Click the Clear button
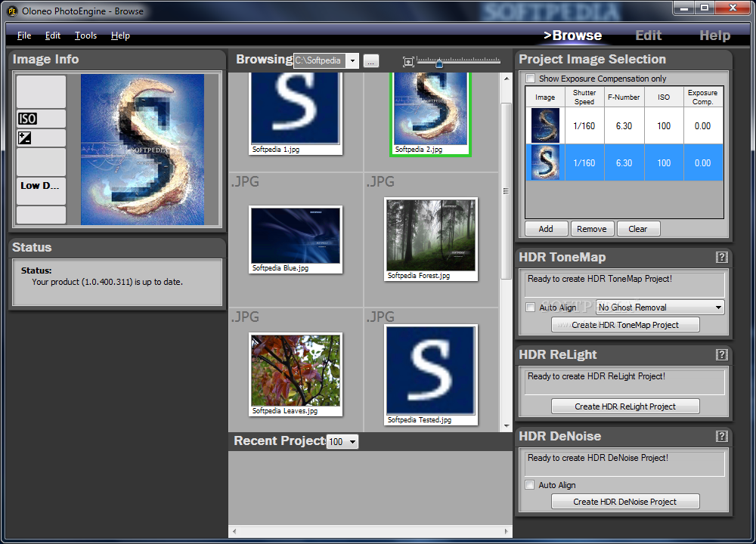This screenshot has height=544, width=756. pos(637,229)
